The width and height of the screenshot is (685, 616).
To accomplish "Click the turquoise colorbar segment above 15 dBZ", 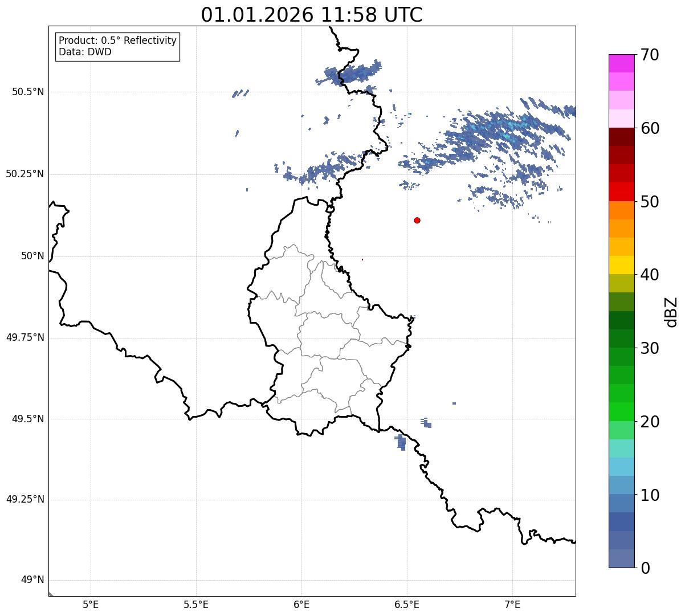I will pyautogui.click(x=621, y=448).
